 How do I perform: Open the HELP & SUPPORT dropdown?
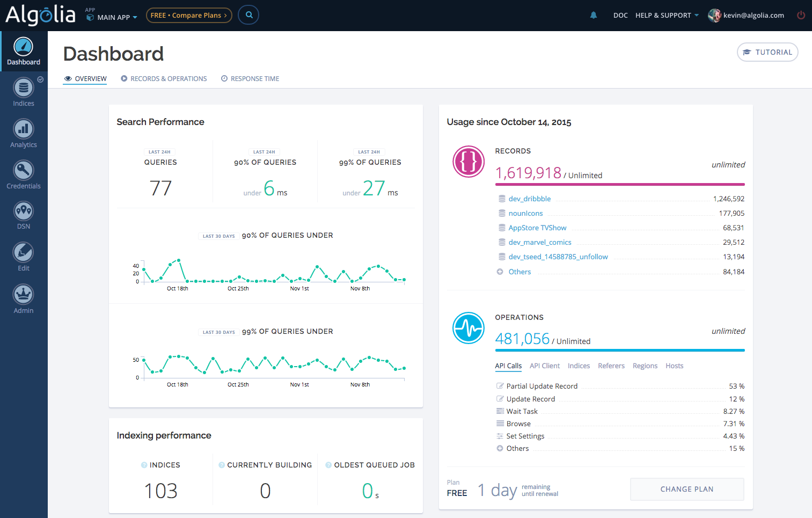[667, 16]
